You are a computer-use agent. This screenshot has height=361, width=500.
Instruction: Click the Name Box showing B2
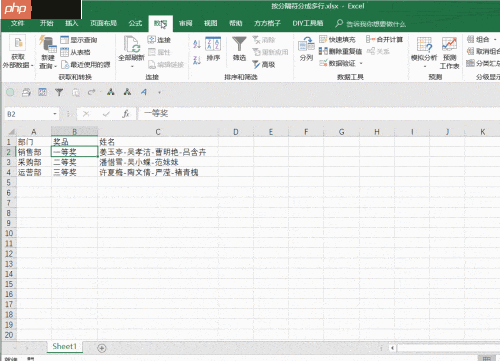28,114
